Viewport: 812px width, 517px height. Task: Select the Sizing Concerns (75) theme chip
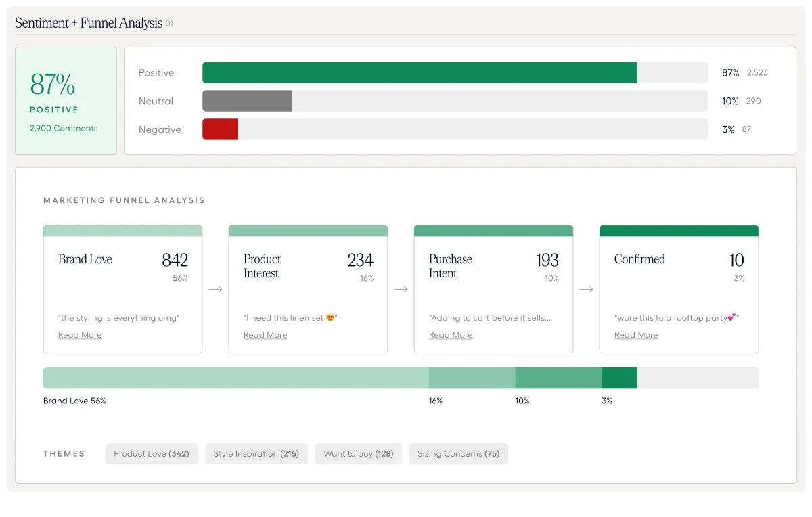click(459, 453)
